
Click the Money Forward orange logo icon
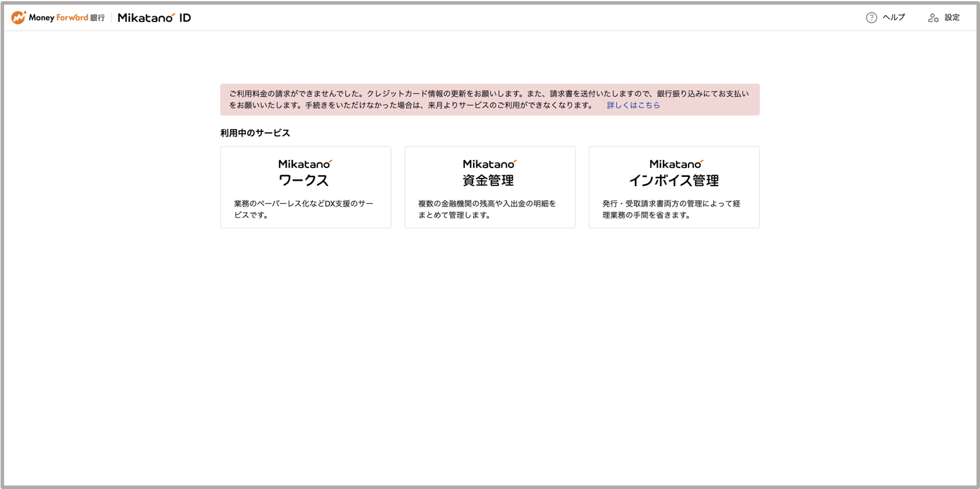click(x=19, y=18)
